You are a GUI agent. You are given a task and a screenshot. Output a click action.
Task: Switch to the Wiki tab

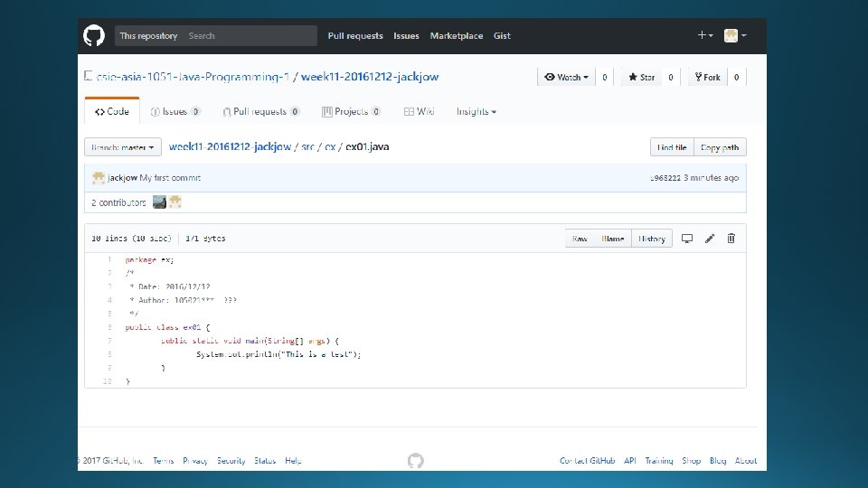(x=419, y=112)
